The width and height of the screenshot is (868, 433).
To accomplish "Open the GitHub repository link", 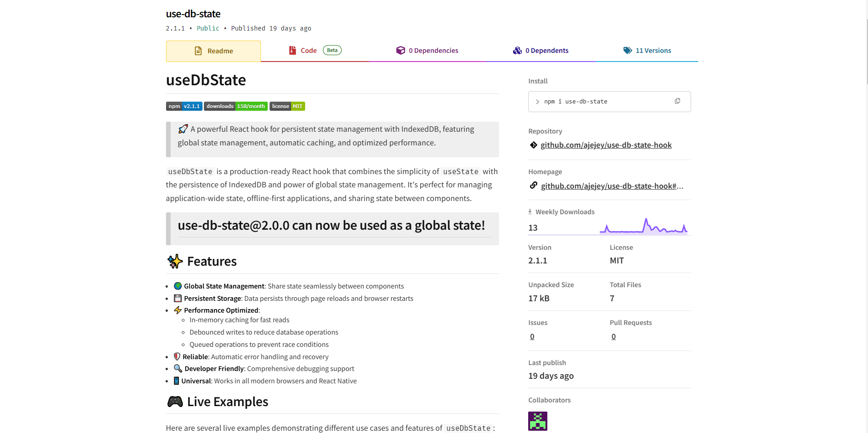I will pyautogui.click(x=606, y=145).
